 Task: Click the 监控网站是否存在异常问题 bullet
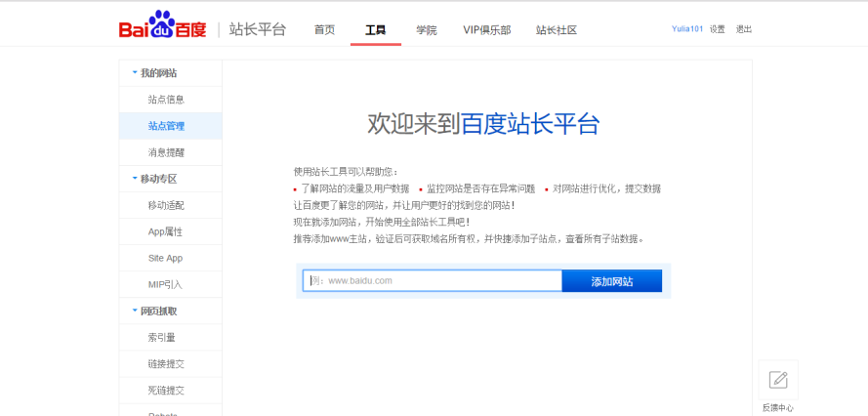pyautogui.click(x=481, y=188)
